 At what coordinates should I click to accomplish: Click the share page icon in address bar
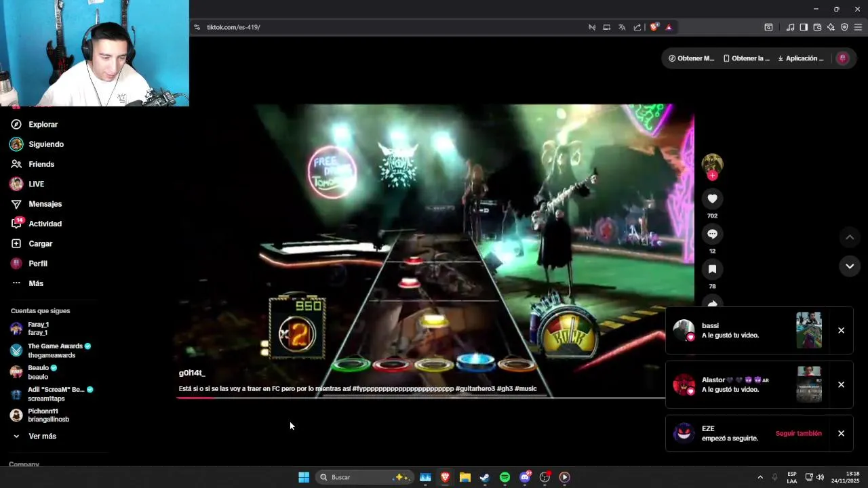pyautogui.click(x=637, y=27)
